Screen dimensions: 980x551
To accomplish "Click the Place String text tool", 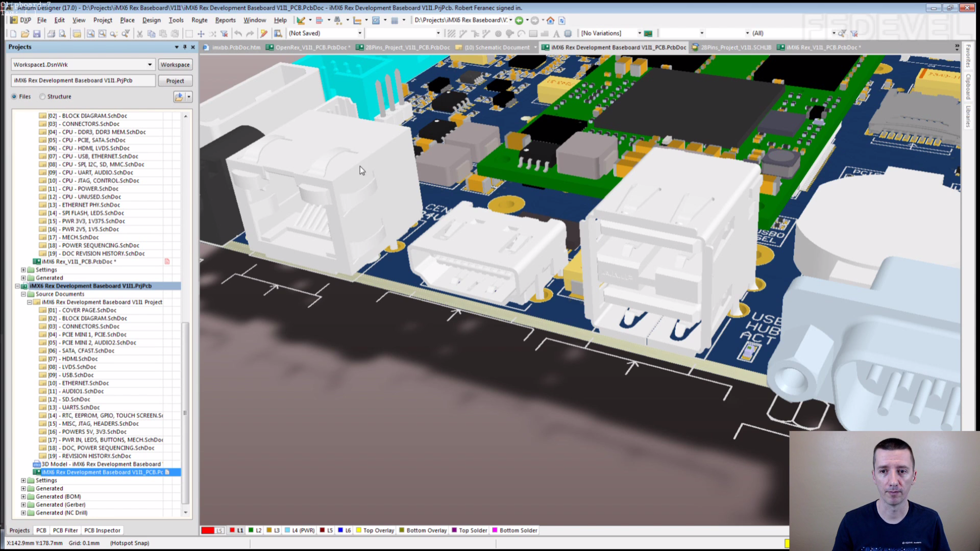I will click(556, 34).
